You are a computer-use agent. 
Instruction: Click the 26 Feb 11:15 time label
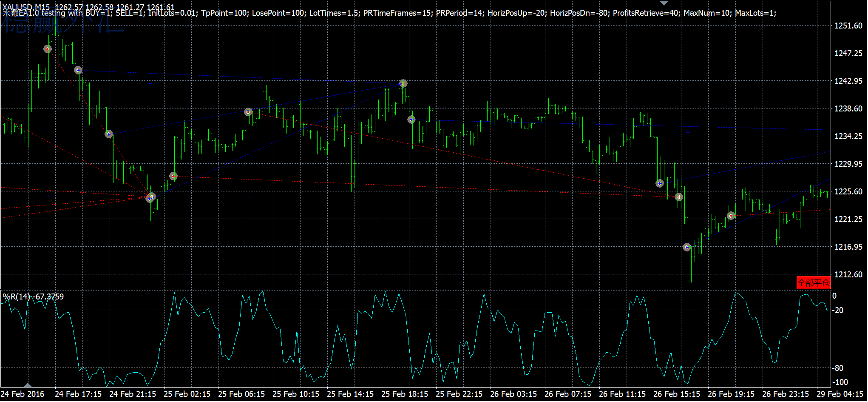(622, 394)
